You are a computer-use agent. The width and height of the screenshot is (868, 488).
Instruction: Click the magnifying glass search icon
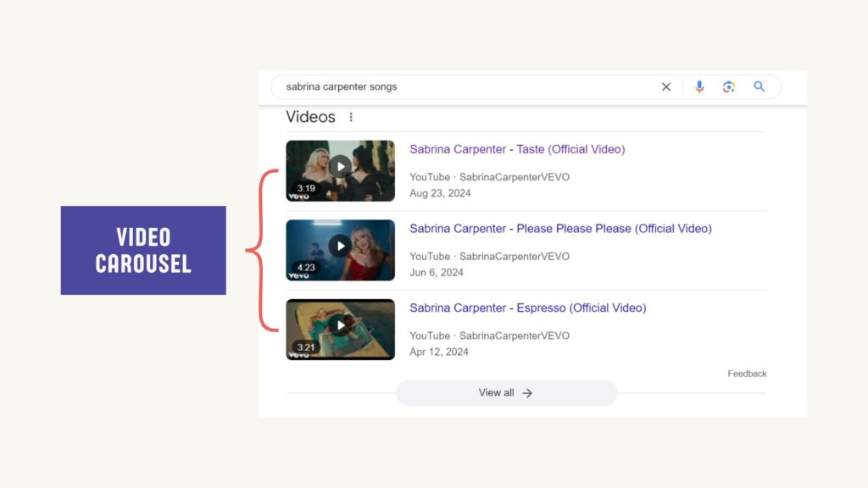[759, 87]
